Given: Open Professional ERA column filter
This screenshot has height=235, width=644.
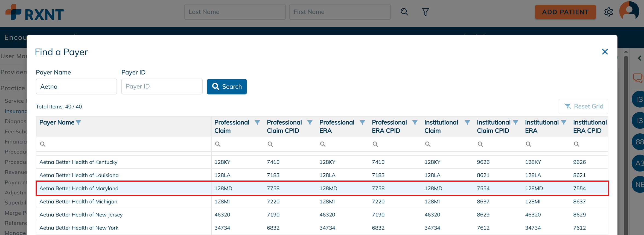Looking at the screenshot, I should 362,122.
